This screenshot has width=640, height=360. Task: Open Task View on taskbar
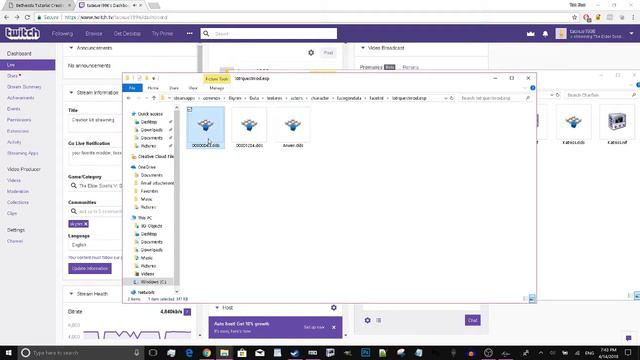[153, 353]
